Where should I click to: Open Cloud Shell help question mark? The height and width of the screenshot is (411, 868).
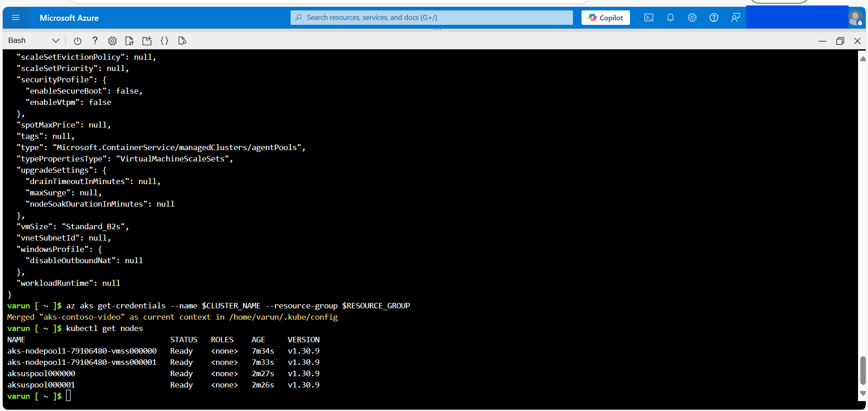(95, 41)
